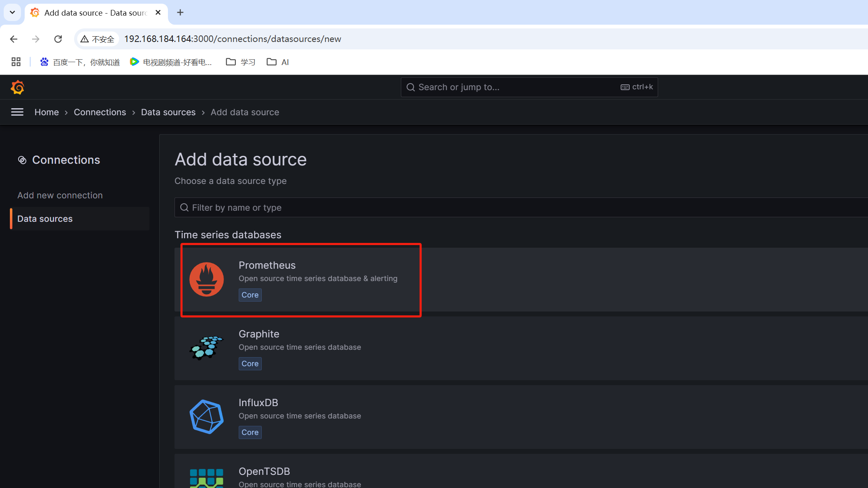Close the Add data source tab
Viewport: 868px width, 488px height.
coord(158,13)
